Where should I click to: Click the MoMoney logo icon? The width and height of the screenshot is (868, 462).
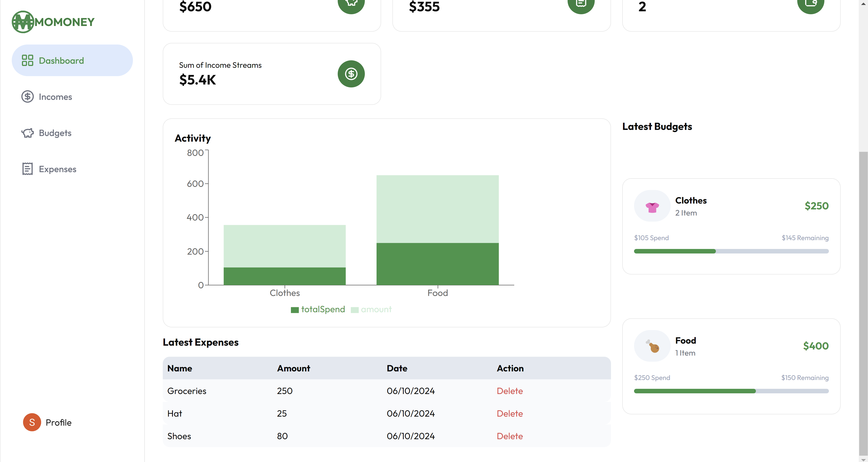(23, 22)
